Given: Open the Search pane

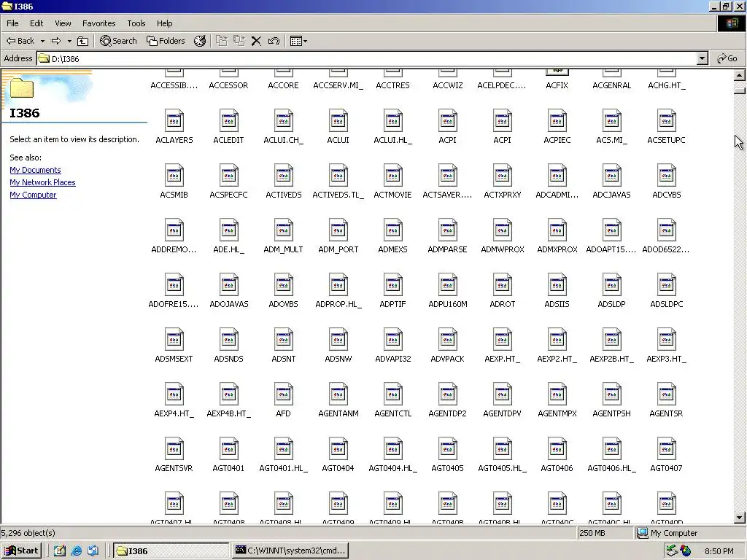Looking at the screenshot, I should pyautogui.click(x=118, y=41).
